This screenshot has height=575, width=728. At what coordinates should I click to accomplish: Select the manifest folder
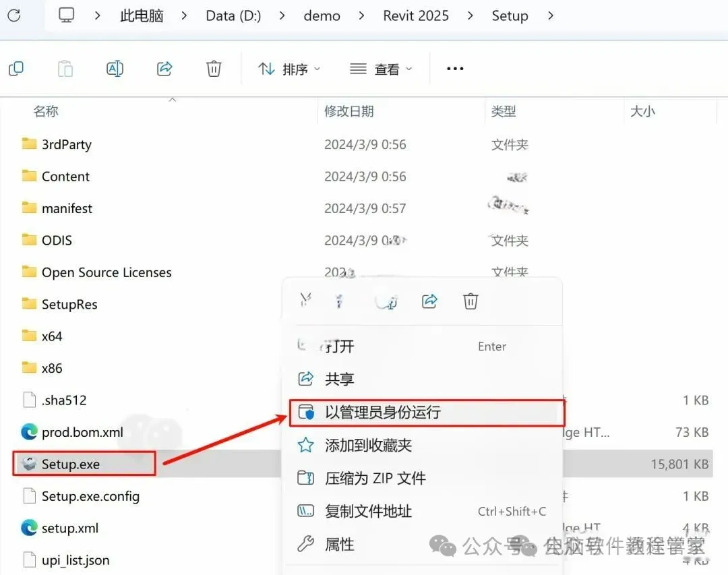(67, 208)
